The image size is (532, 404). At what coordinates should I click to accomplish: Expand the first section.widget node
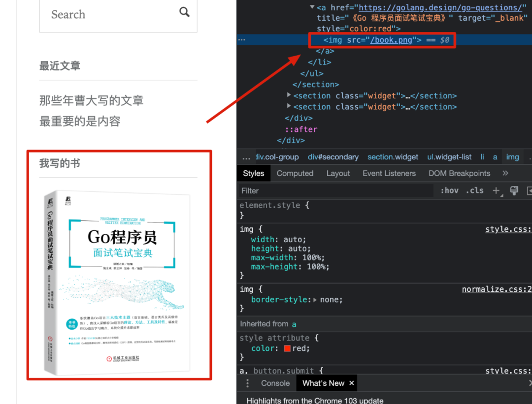289,95
